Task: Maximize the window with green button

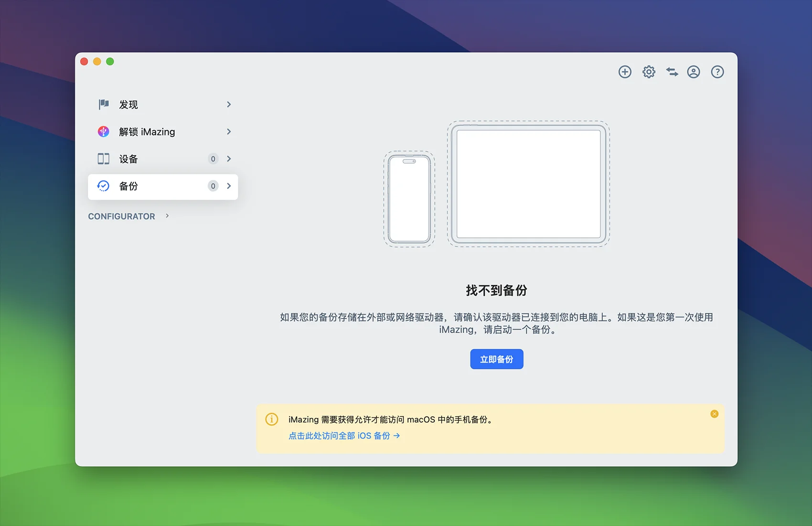Action: click(110, 62)
